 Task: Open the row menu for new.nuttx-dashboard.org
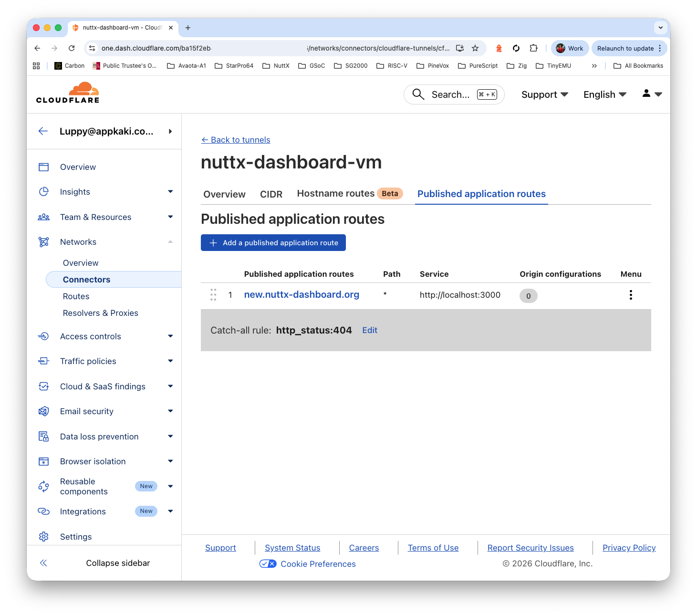point(631,294)
